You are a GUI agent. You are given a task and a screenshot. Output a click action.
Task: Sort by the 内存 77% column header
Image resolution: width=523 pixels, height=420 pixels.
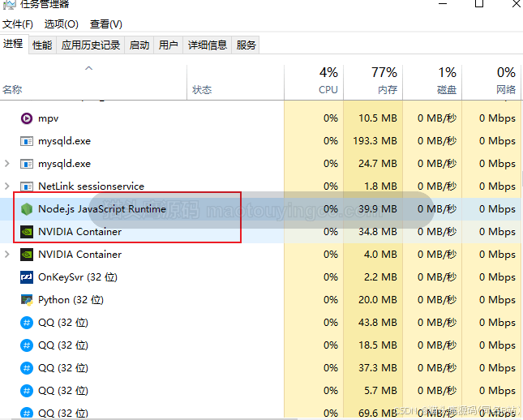point(373,83)
